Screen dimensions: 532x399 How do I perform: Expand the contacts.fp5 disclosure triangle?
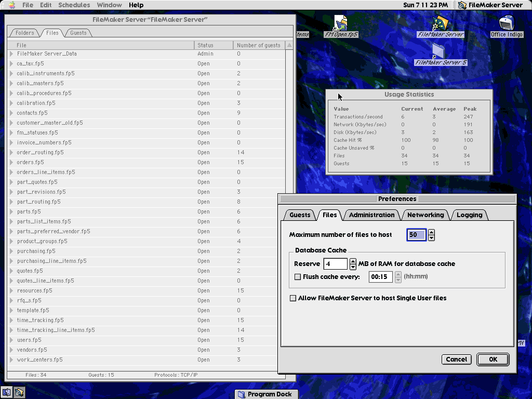tap(11, 113)
